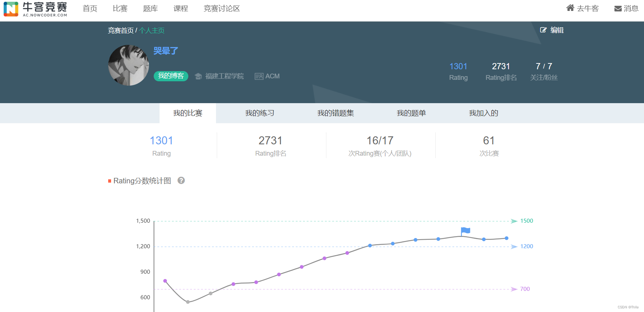The height and width of the screenshot is (312, 644).
Task: Click the Nowcoder logo icon
Action: pyautogui.click(x=11, y=9)
